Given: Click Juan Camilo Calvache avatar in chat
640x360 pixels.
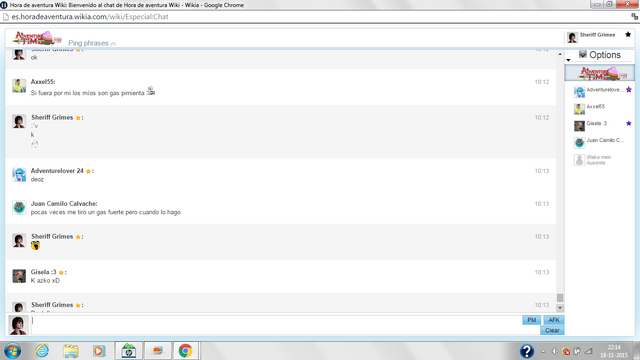Looking at the screenshot, I should coord(19,207).
